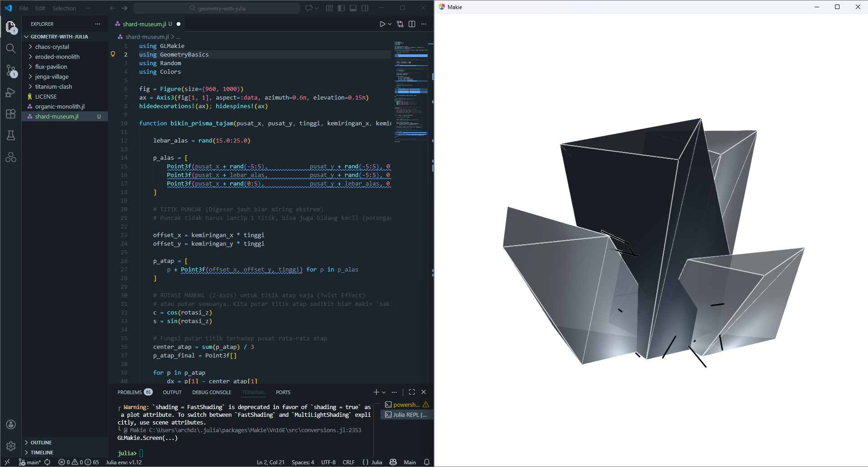Open the Extensions view
The width and height of the screenshot is (868, 467).
(11, 114)
